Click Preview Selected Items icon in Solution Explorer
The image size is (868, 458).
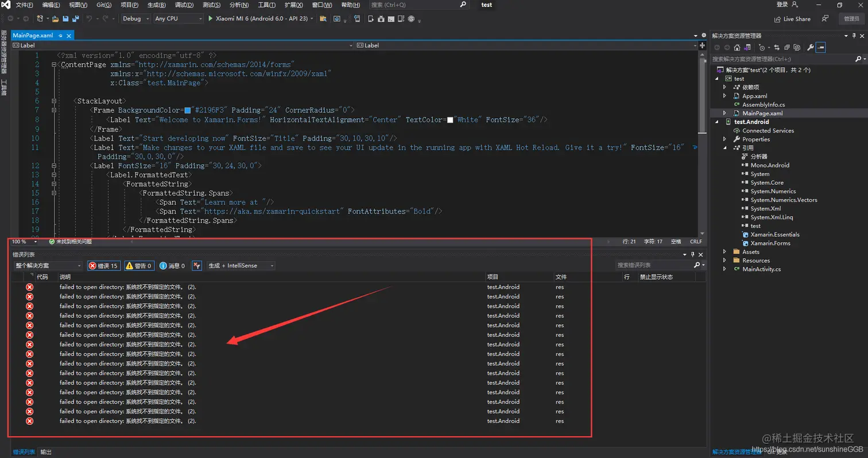pos(820,48)
